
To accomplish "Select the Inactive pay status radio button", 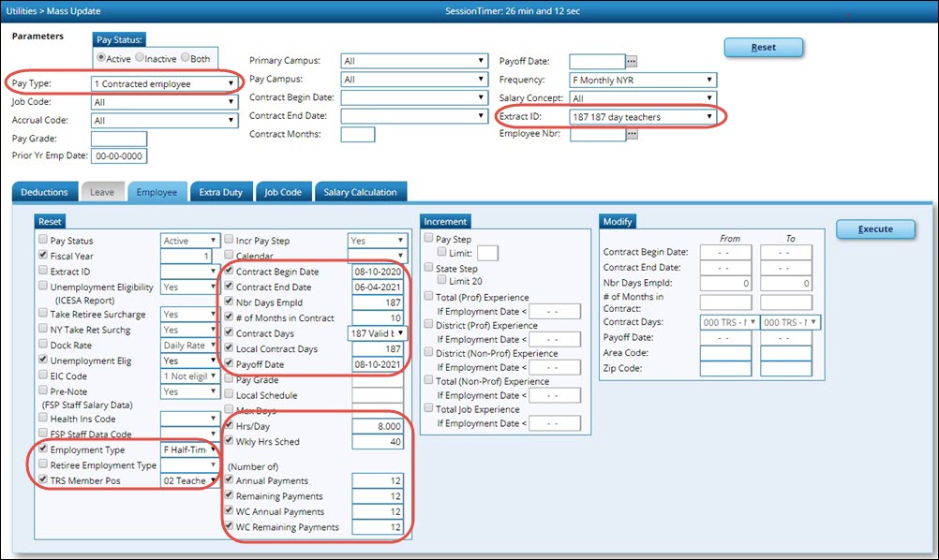I will click(139, 58).
